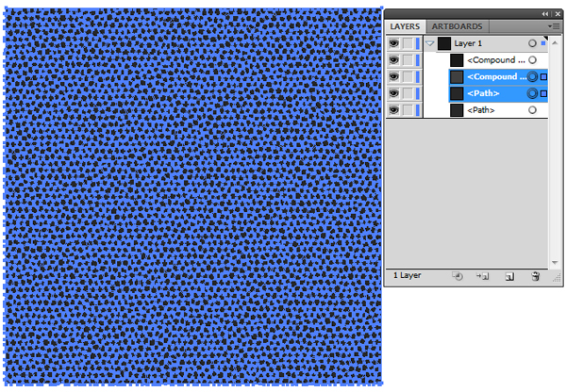Click the blue dotted artwork on canvas
The height and width of the screenshot is (392, 566).
point(192,197)
